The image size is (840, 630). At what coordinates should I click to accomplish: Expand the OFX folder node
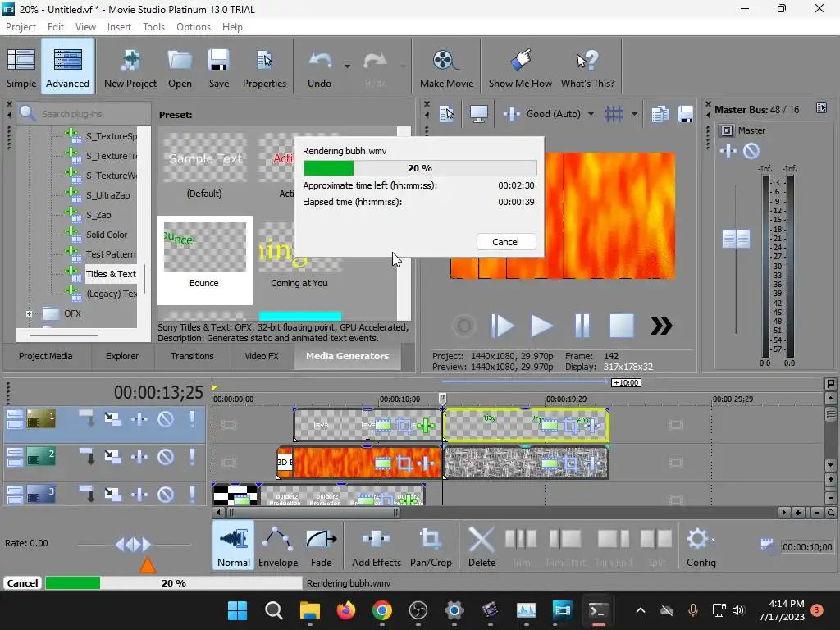click(x=29, y=313)
